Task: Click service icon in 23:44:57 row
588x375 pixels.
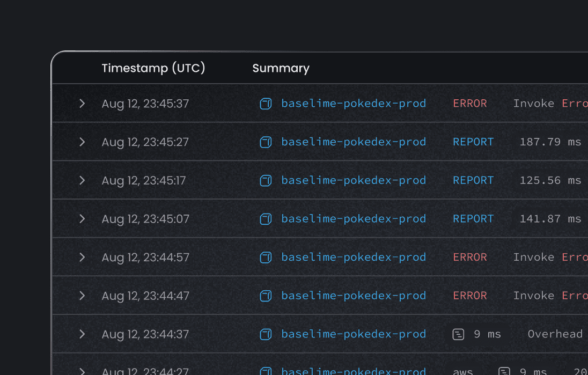Action: pos(266,258)
